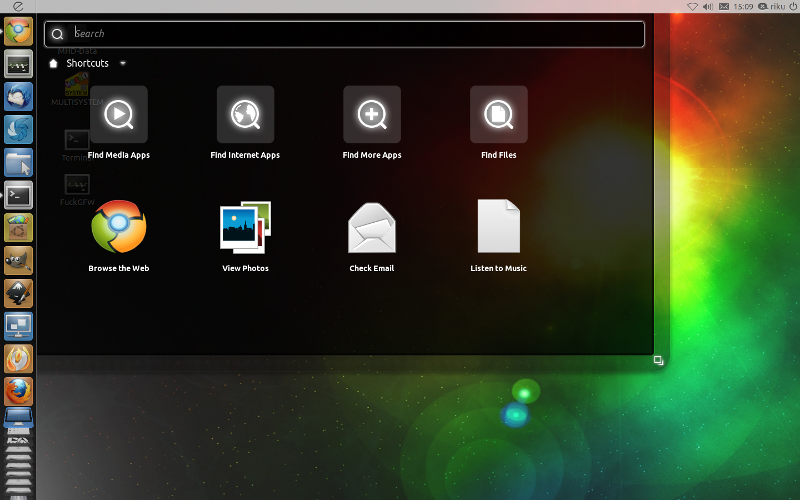
Task: Click the magnifier icon in search bar
Action: pos(57,34)
